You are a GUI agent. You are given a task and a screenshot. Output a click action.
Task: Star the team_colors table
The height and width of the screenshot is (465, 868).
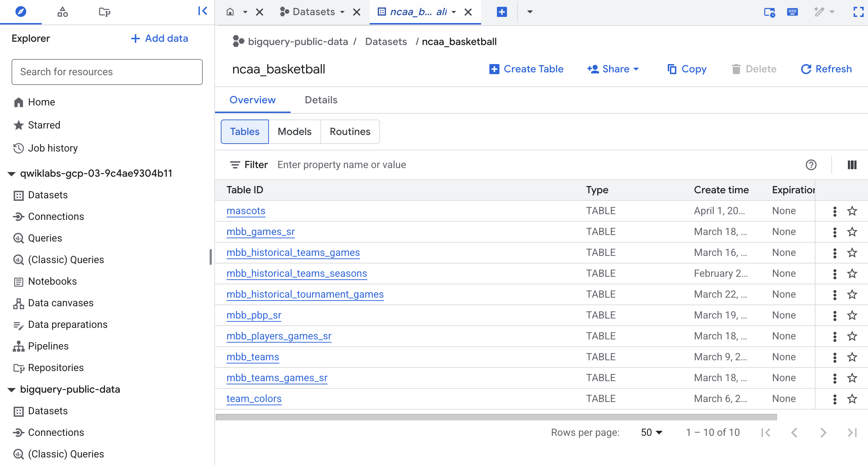coord(852,399)
